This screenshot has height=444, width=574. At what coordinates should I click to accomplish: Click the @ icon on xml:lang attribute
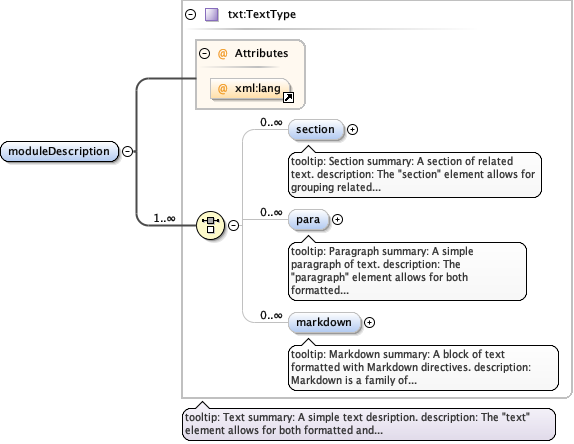pyautogui.click(x=222, y=89)
